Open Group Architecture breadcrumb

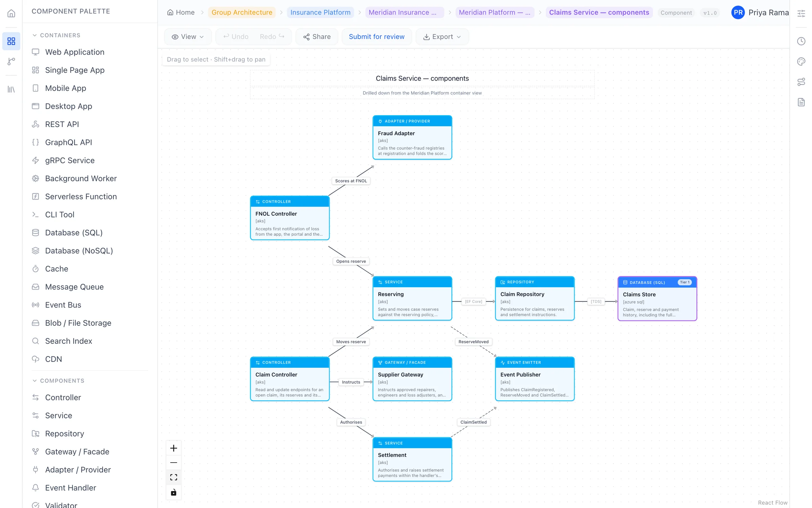242,13
